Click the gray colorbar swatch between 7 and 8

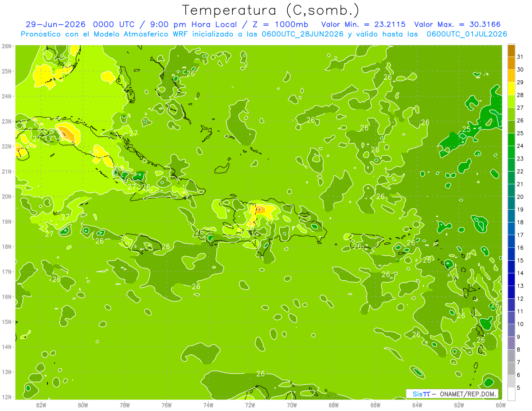click(x=511, y=356)
